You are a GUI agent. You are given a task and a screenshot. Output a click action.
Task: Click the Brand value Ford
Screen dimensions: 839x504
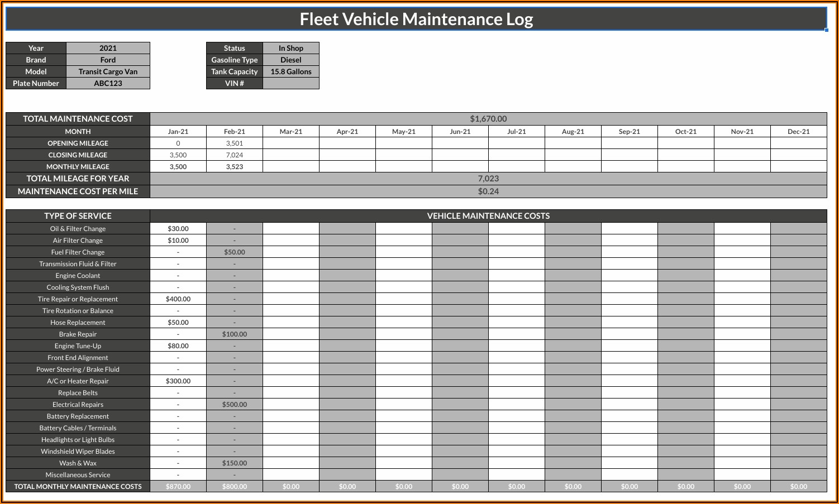pyautogui.click(x=108, y=60)
